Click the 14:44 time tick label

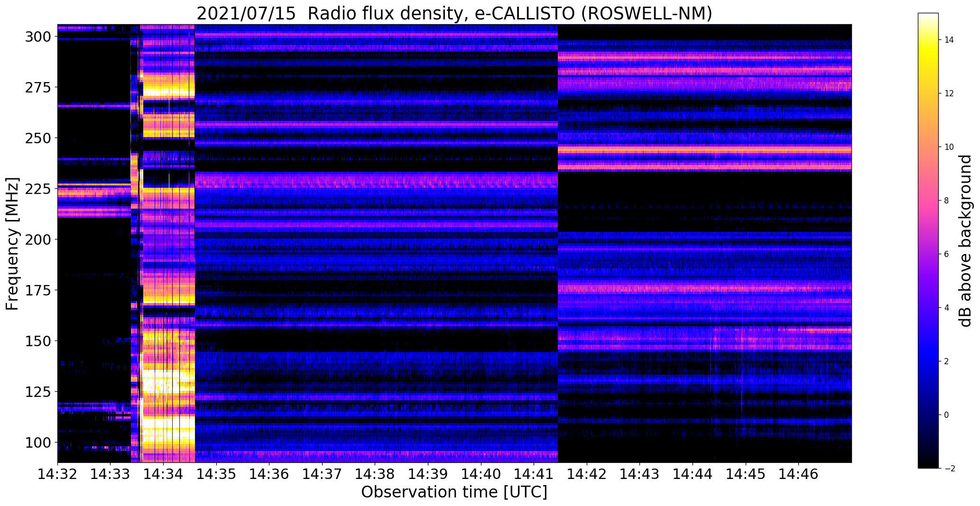pos(693,474)
